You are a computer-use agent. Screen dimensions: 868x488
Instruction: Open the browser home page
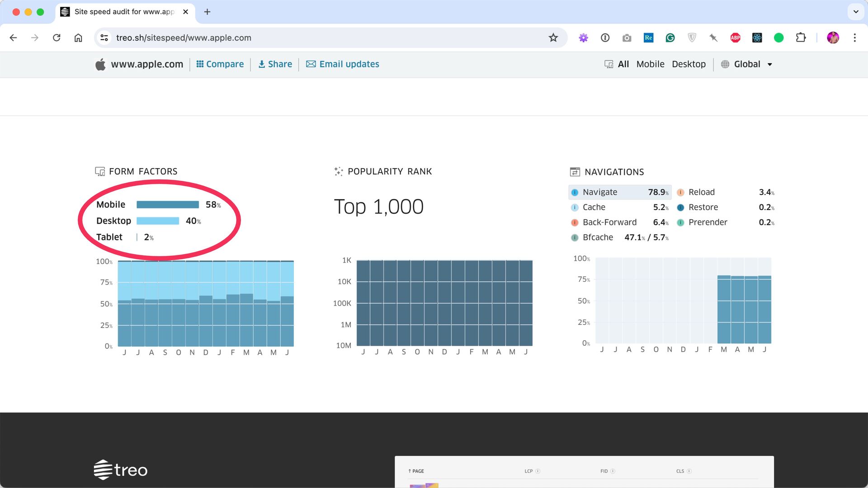tap(78, 38)
